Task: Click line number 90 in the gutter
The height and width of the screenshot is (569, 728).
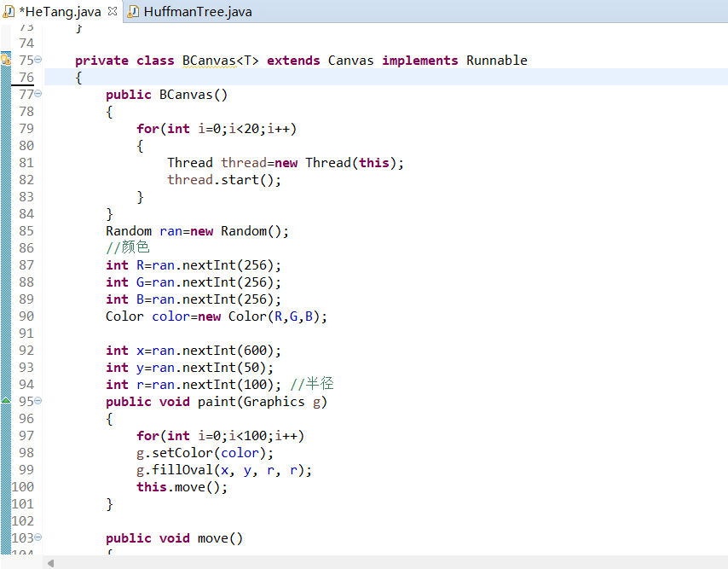Action: 26,316
